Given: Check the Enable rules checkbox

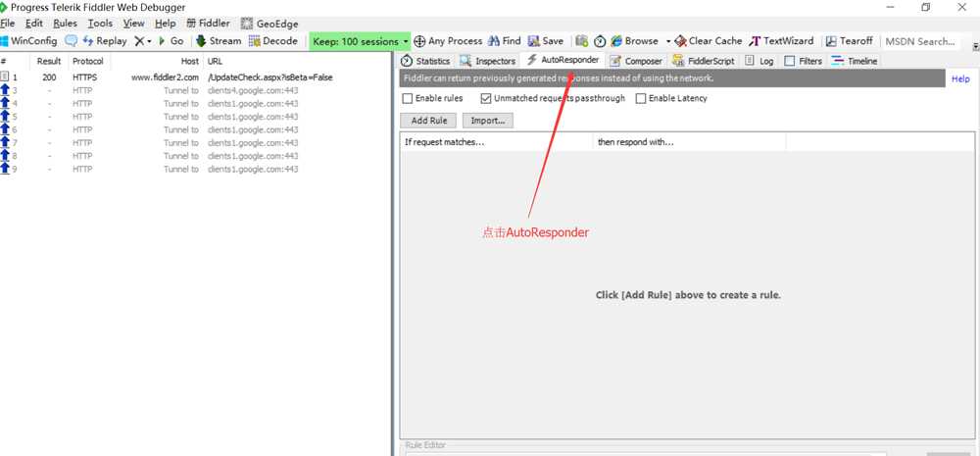Looking at the screenshot, I should coord(408,98).
